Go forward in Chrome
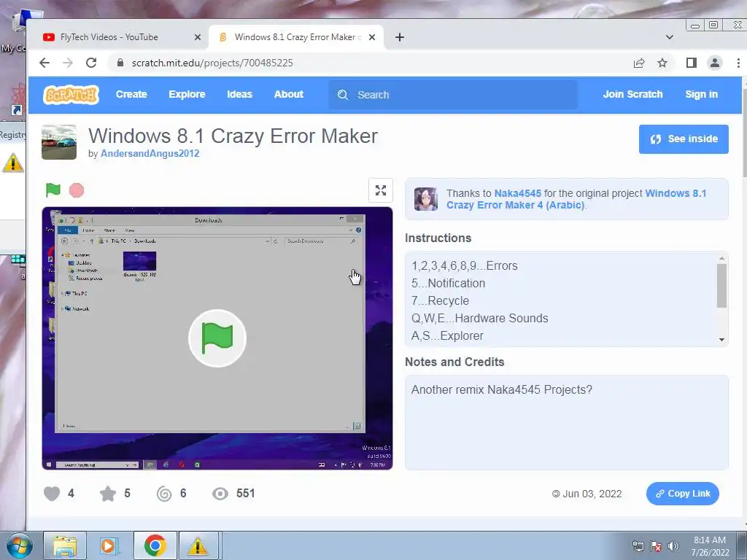 (68, 63)
